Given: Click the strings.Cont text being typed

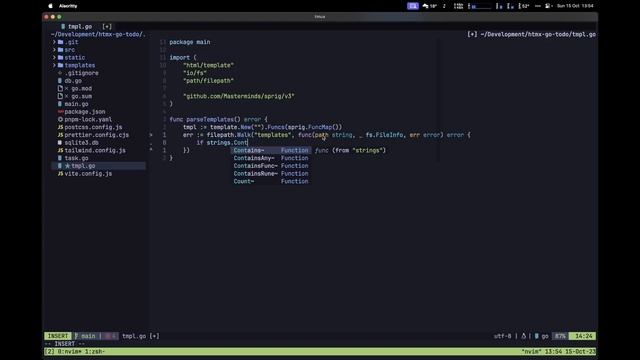Looking at the screenshot, I should point(227,143).
